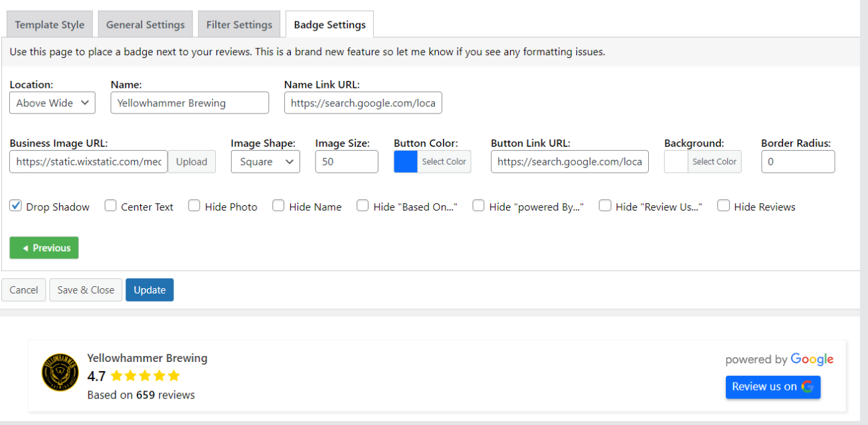Select the Badge Settings tab
This screenshot has height=425, width=868.
(329, 25)
